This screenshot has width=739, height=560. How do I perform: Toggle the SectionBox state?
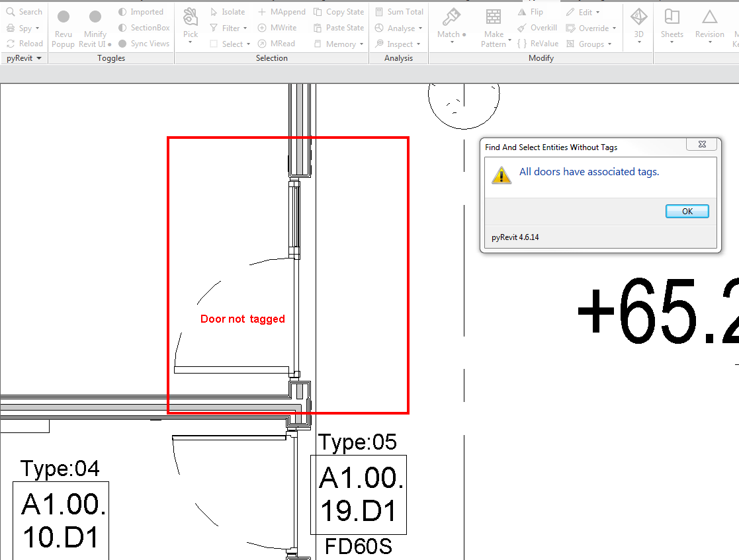144,27
